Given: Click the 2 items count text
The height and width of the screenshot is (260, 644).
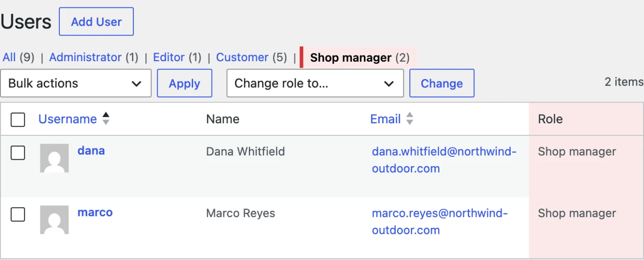Looking at the screenshot, I should [x=624, y=81].
